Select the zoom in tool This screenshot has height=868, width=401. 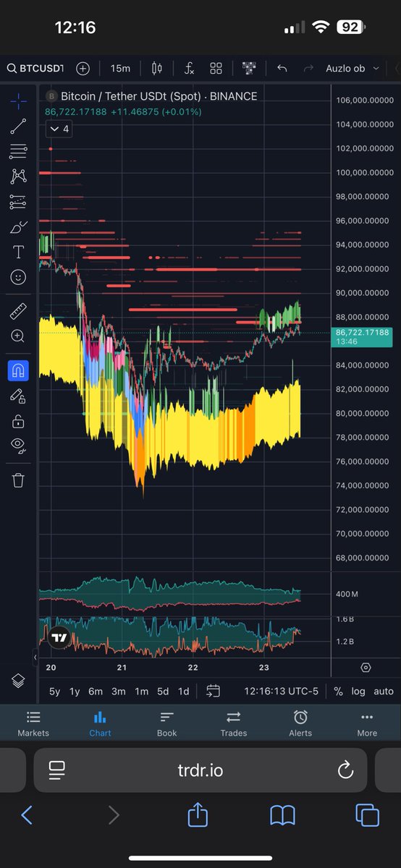[x=18, y=336]
